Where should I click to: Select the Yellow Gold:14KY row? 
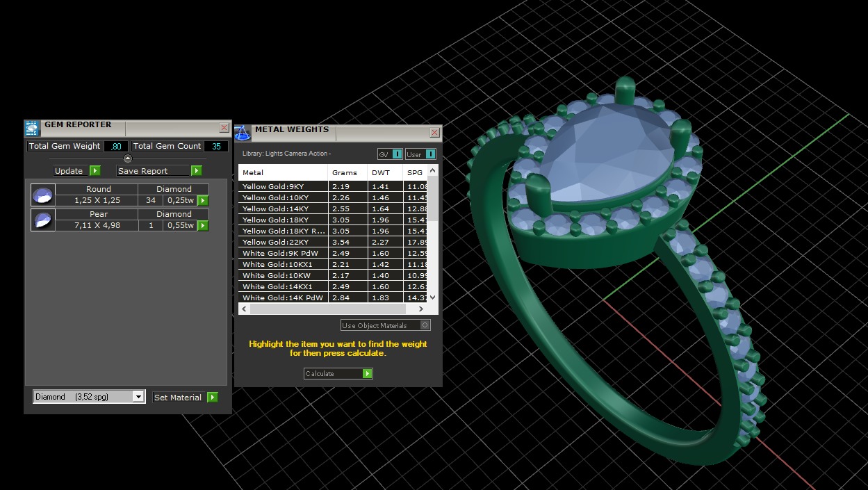click(x=333, y=209)
